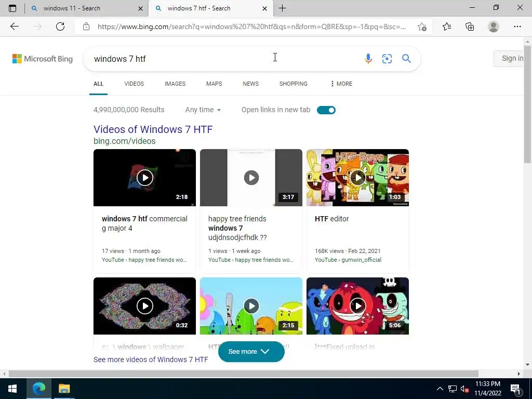The width and height of the screenshot is (532, 399).
Task: Open Microsoft Edge in the taskbar
Action: click(x=38, y=389)
